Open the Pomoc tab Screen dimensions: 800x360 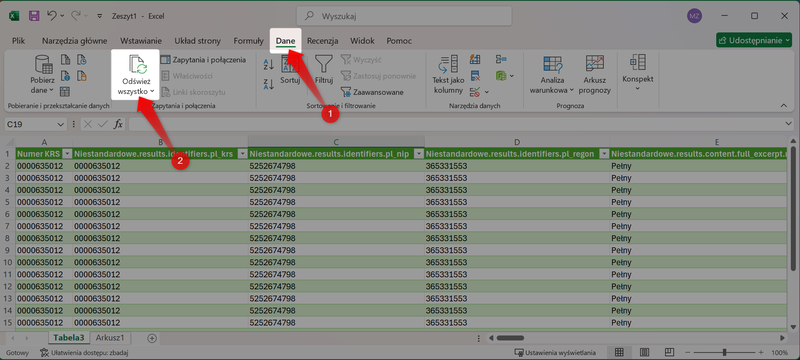399,41
